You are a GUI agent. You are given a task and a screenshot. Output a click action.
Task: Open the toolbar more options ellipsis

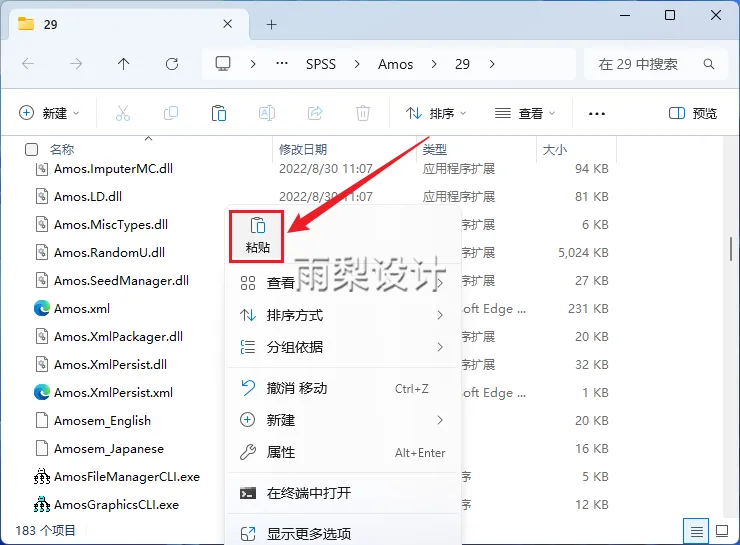597,114
